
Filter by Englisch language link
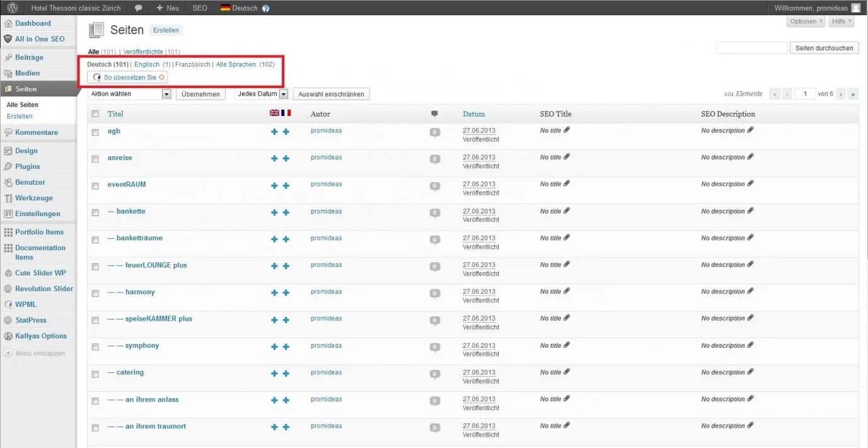pos(147,64)
